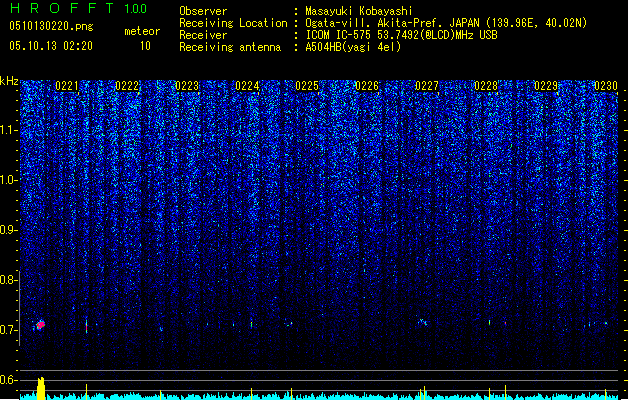Viewport: 629px width, 400px height.
Task: Click the Ogata-vill. Akita-Pref. JAPAN location text
Action: click(x=446, y=23)
